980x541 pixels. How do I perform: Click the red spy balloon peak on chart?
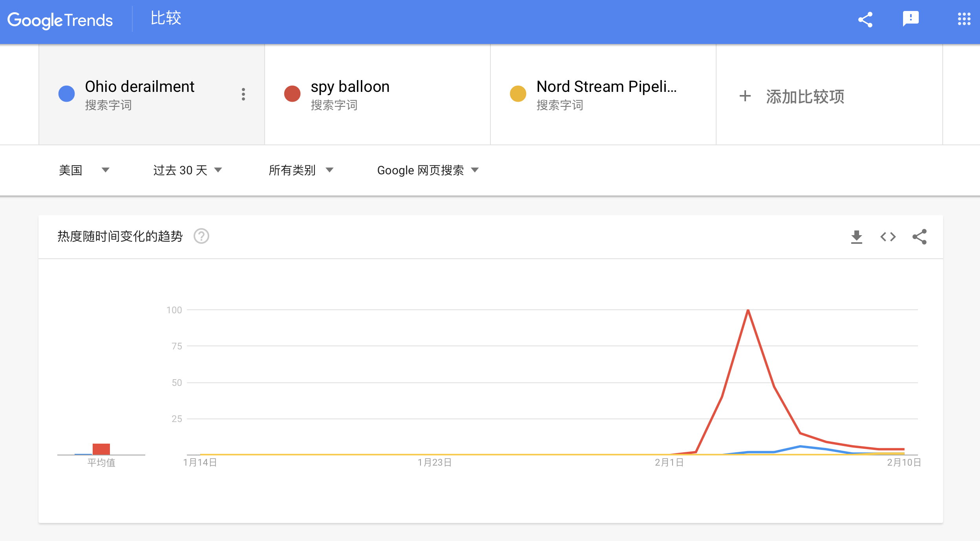[748, 311]
